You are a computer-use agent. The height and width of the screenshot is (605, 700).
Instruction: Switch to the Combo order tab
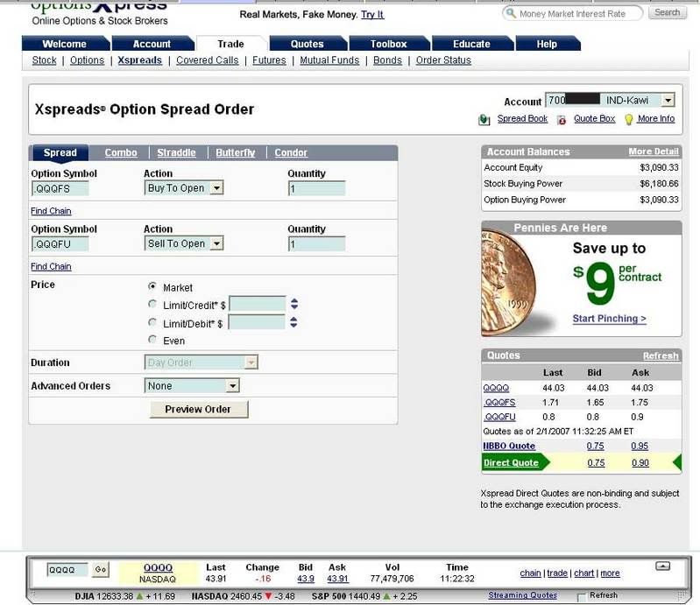pyautogui.click(x=121, y=152)
